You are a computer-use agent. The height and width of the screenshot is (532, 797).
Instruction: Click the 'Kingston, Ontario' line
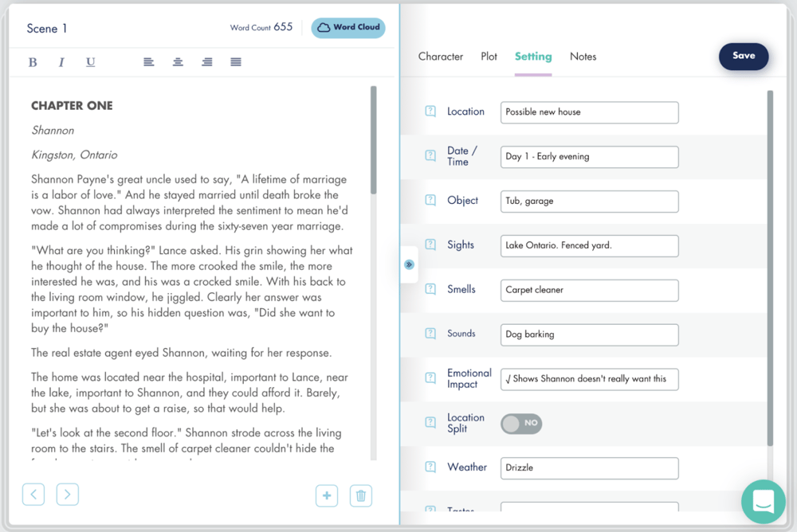74,155
